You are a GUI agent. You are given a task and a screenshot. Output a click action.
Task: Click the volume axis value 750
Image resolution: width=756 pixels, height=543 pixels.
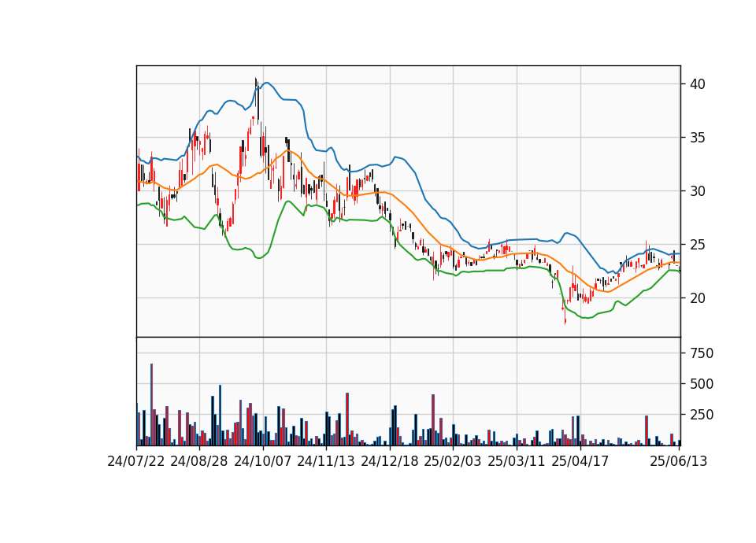[702, 353]
